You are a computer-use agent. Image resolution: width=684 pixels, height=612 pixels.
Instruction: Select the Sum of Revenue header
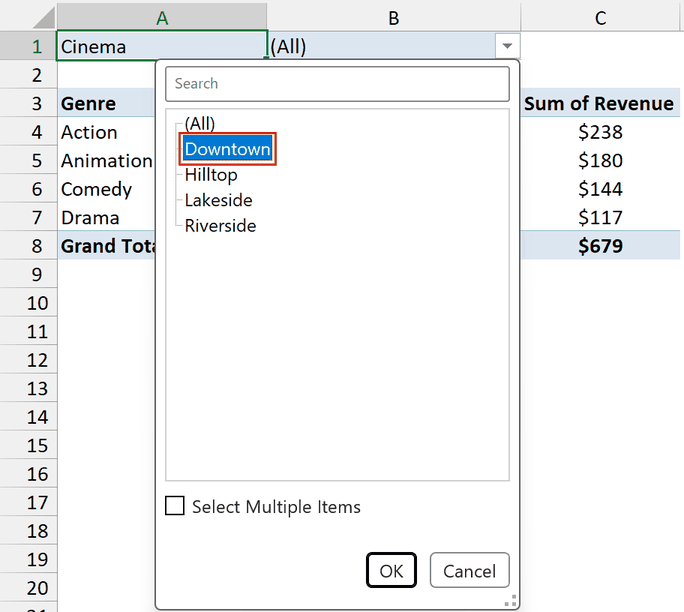pos(600,103)
